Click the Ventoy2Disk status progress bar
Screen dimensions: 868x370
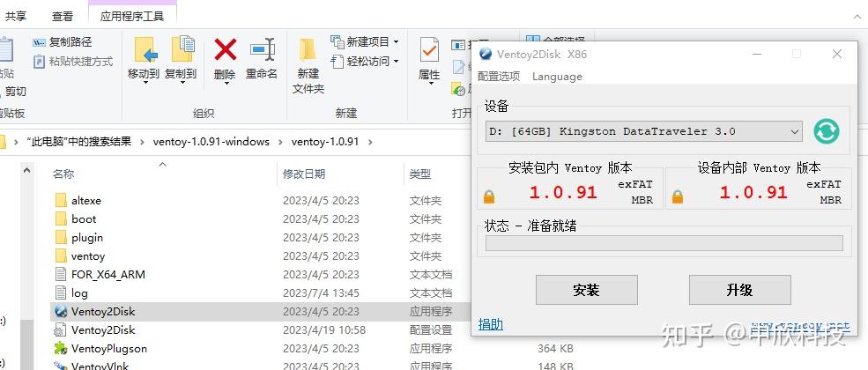(x=664, y=243)
